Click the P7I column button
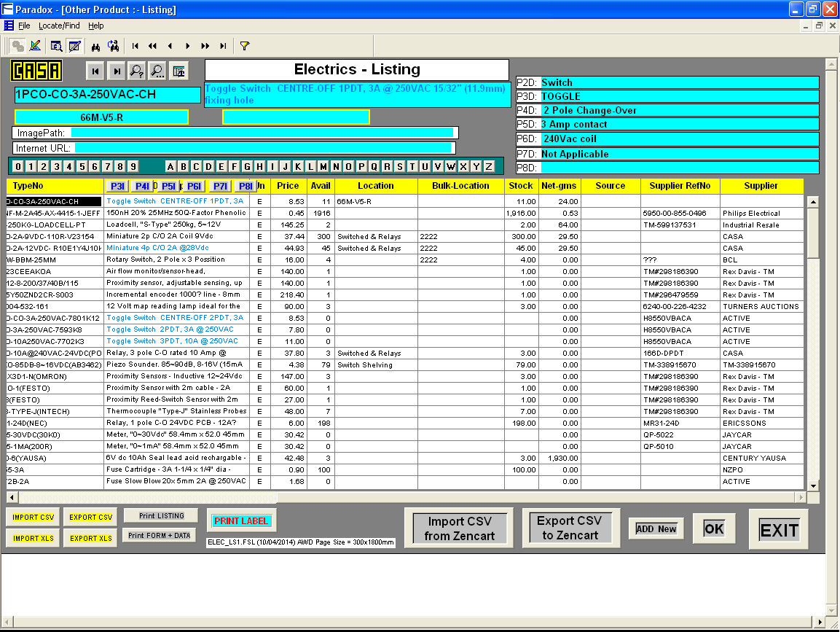840x632 pixels. [x=220, y=186]
